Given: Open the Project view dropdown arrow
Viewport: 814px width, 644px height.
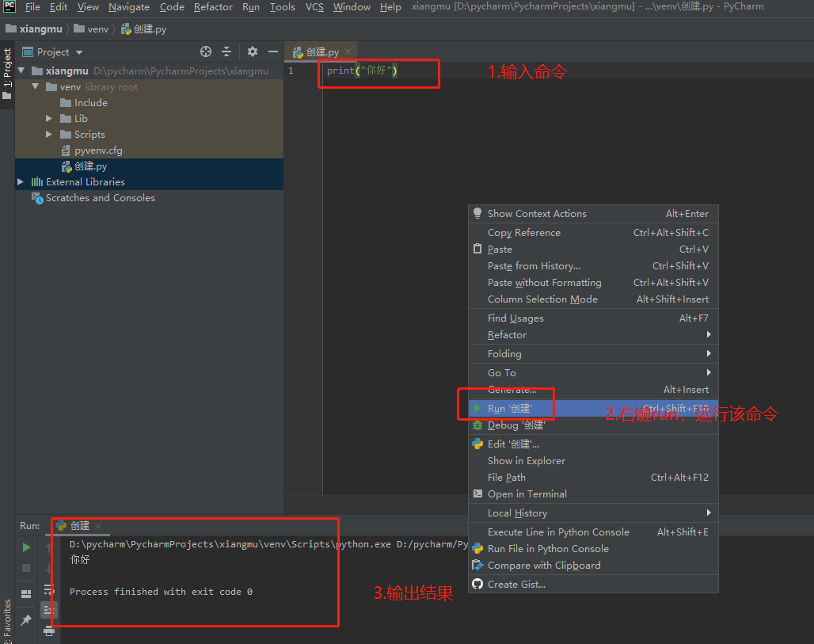Looking at the screenshot, I should 79,52.
